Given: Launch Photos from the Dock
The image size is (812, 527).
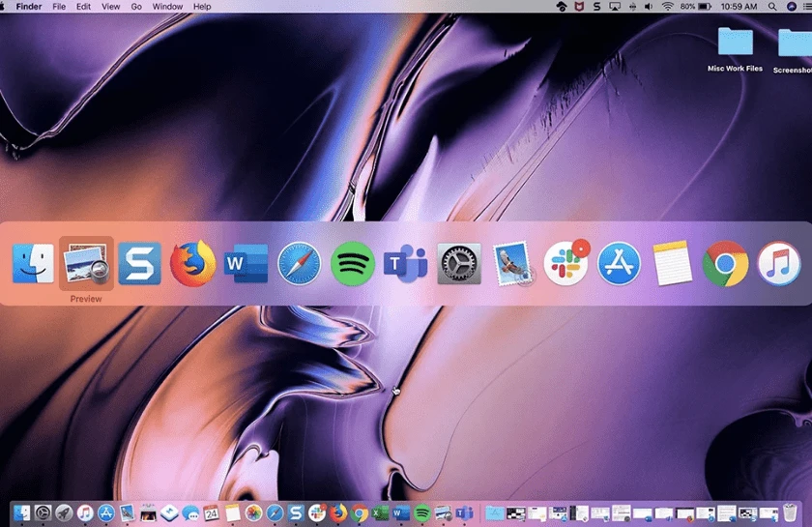Looking at the screenshot, I should tap(253, 513).
